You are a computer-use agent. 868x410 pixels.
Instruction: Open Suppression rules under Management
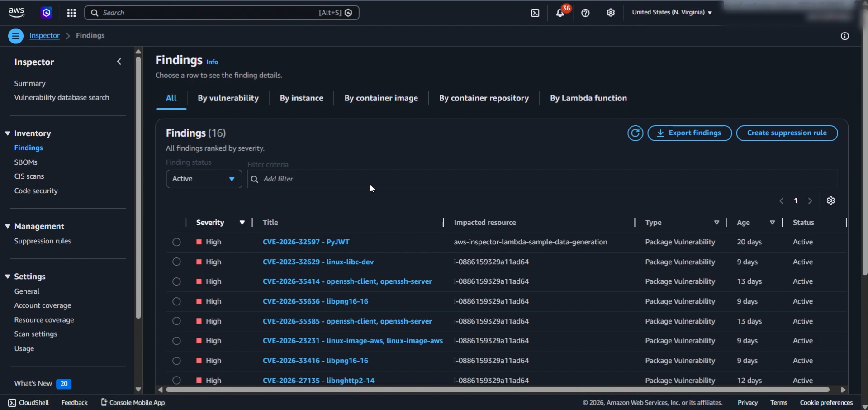point(43,241)
